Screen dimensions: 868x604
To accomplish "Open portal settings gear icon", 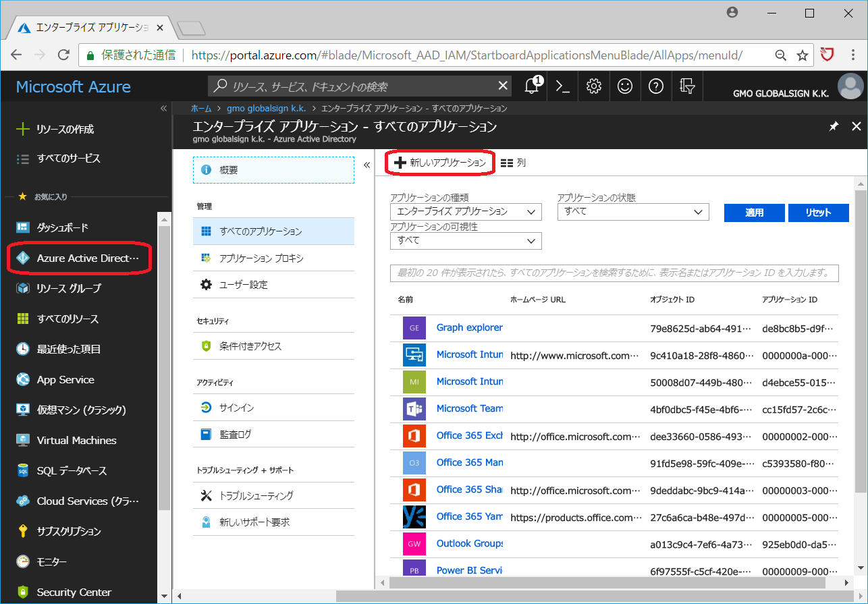I will click(x=594, y=86).
